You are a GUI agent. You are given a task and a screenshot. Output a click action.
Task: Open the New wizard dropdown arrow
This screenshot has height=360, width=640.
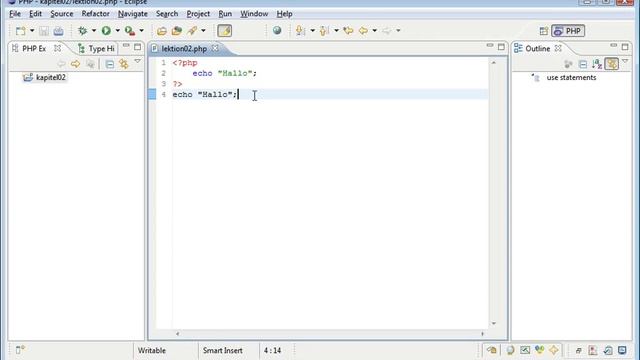32,31
